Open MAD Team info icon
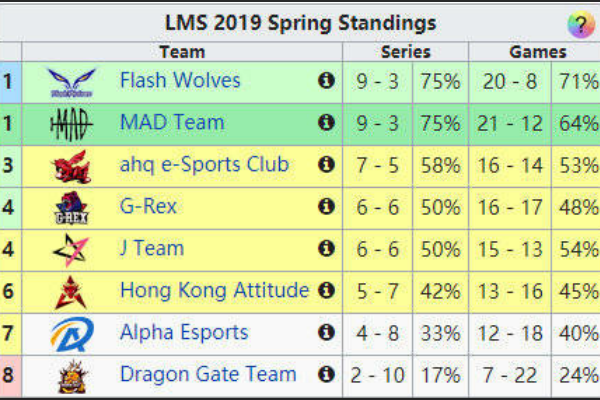The image size is (600, 400). pos(326,123)
